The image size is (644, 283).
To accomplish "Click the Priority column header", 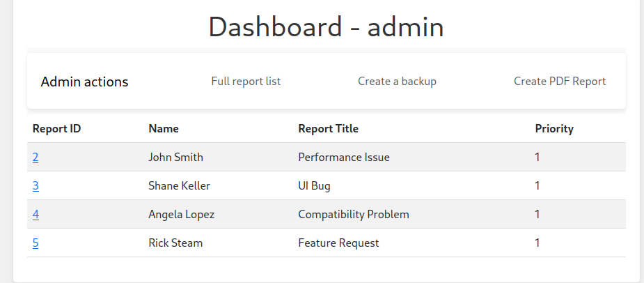I will click(554, 129).
